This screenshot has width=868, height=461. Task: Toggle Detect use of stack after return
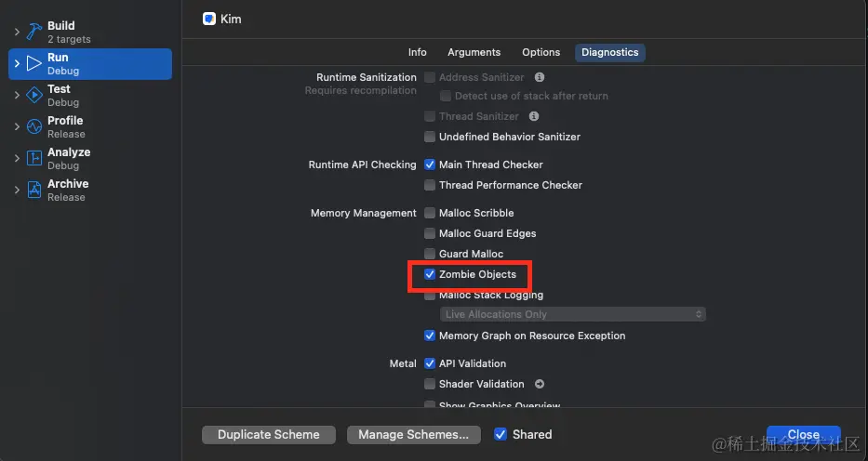coord(445,96)
